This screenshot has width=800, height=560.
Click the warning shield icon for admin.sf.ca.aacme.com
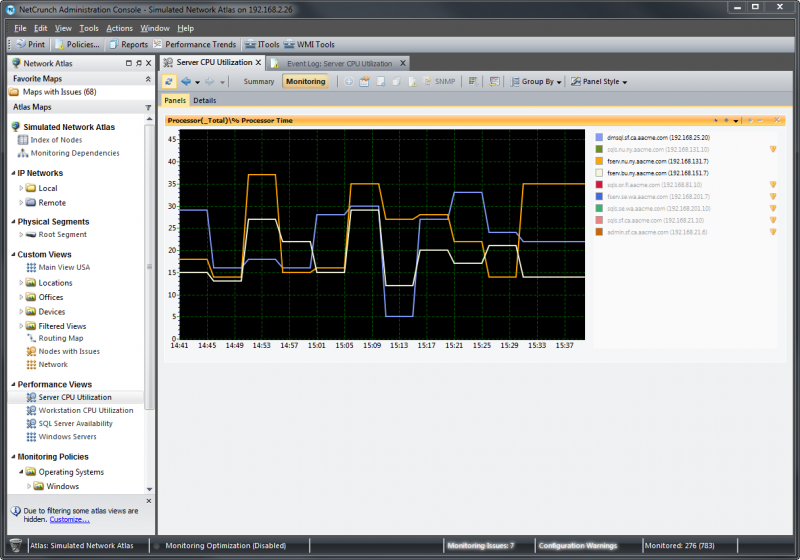(x=773, y=232)
